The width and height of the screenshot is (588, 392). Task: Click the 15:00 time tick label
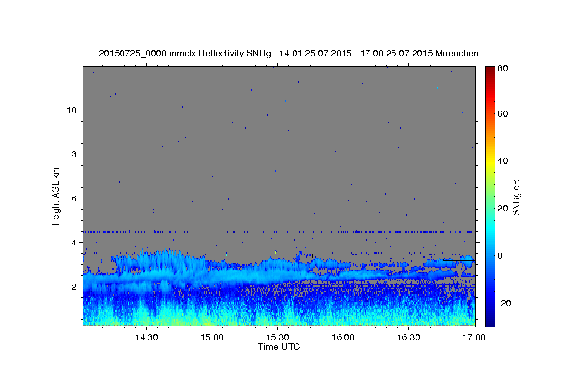click(x=212, y=338)
